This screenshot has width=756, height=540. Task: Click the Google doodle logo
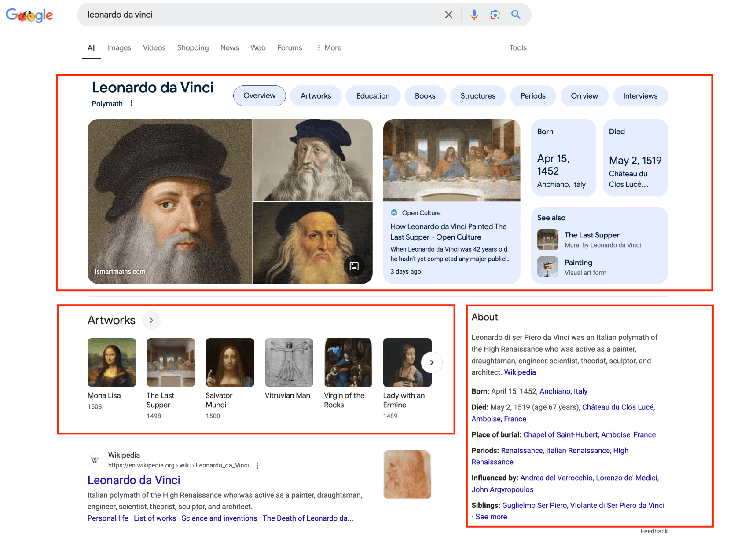29,15
